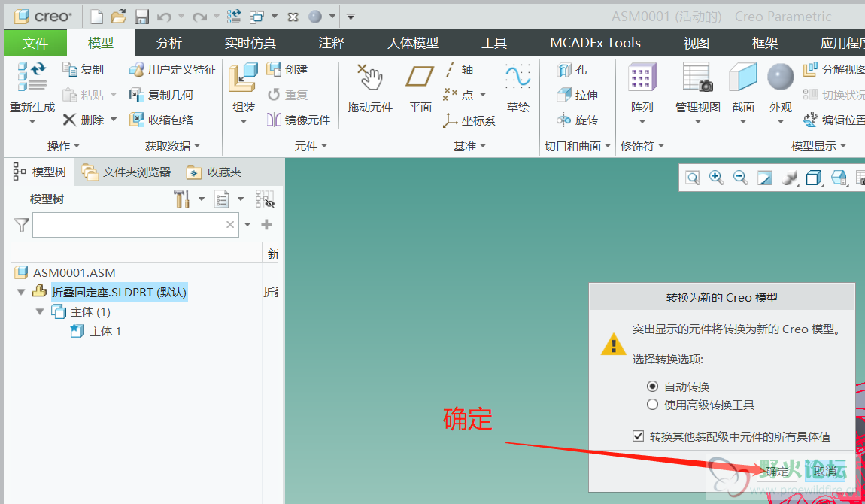Viewport: 865px width, 504px height.
Task: Switch to the 实时仿真 ribbon tab
Action: point(250,43)
